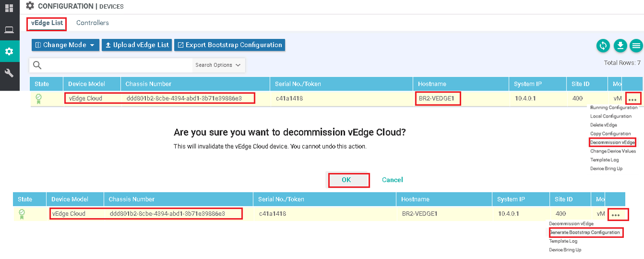Click the certificate state icon in upper table row
This screenshot has width=644, height=259.
point(39,99)
